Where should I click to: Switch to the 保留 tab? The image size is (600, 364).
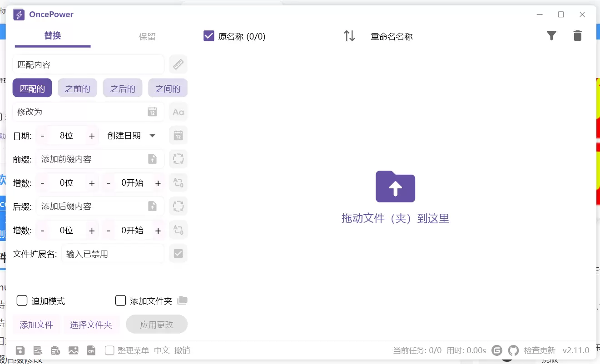pos(147,36)
